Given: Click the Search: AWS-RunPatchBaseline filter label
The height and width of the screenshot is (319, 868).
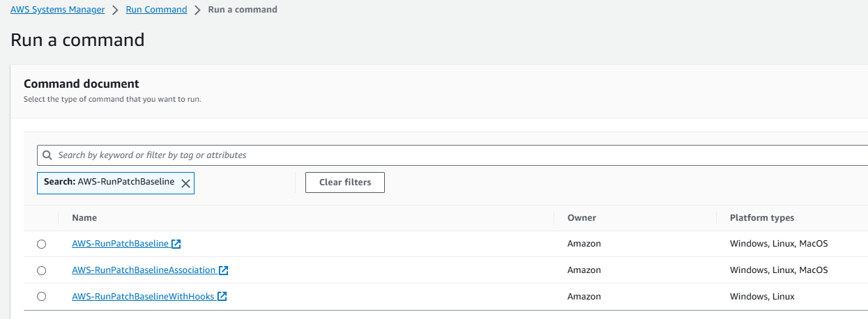Looking at the screenshot, I should [109, 182].
